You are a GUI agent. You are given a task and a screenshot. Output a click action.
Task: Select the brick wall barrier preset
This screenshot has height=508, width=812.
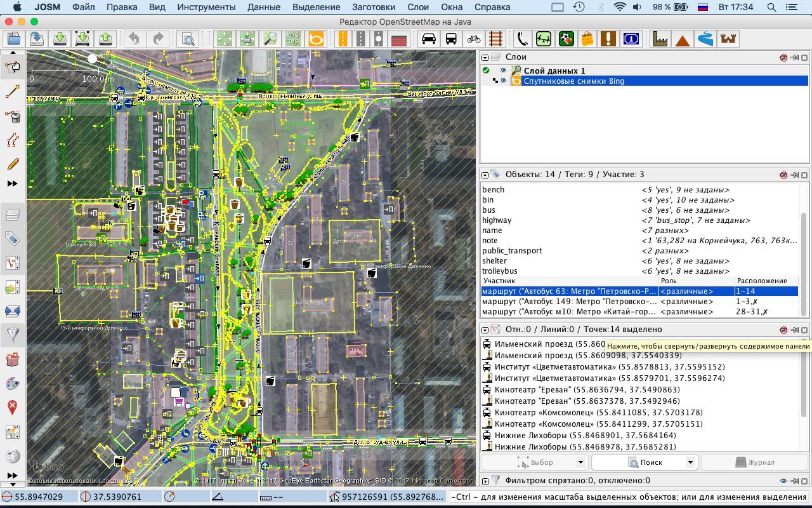pos(398,39)
